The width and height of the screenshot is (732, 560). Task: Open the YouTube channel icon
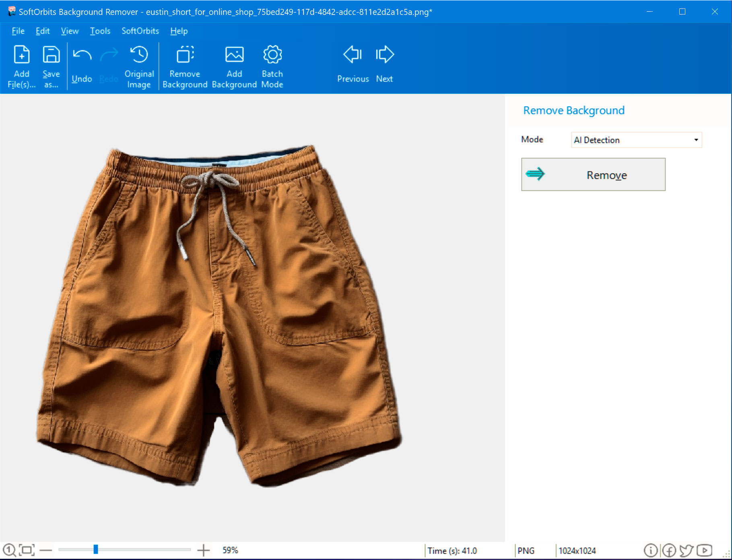click(x=704, y=550)
